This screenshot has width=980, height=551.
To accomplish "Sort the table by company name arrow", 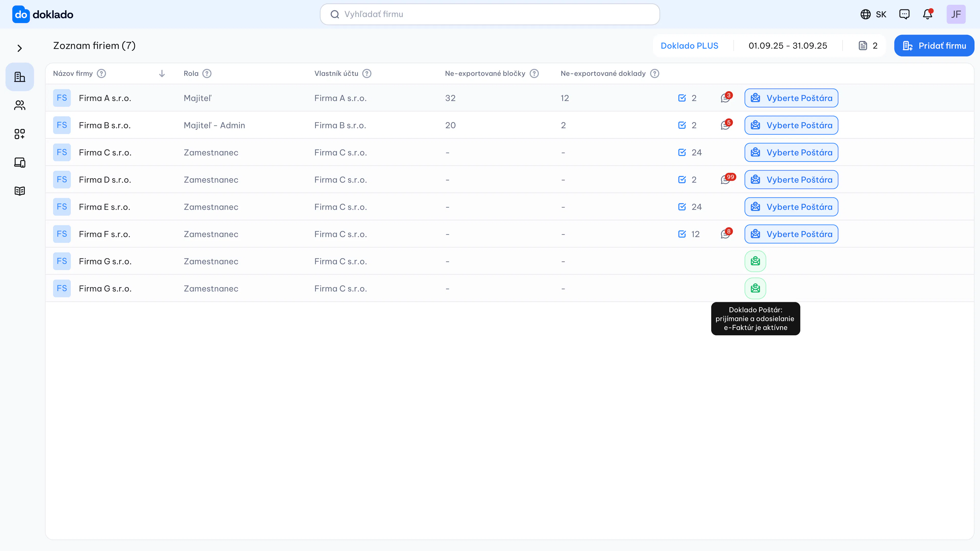I will pyautogui.click(x=162, y=73).
